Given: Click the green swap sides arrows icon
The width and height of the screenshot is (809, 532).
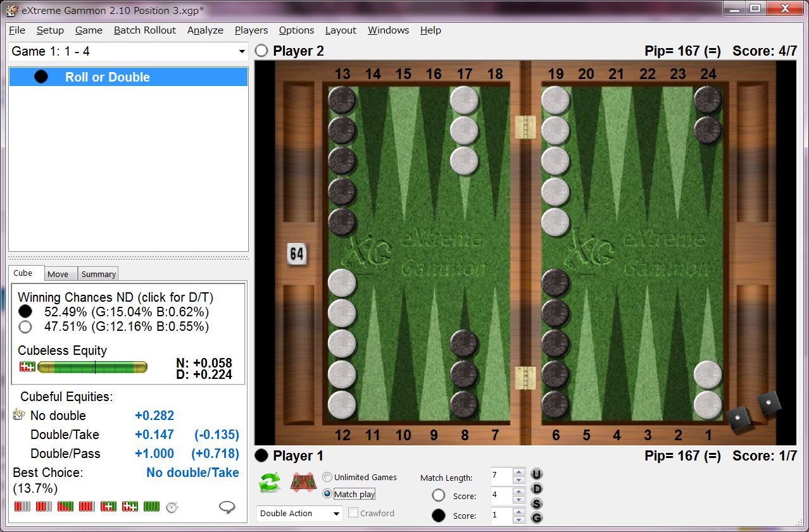Looking at the screenshot, I should coord(270,483).
